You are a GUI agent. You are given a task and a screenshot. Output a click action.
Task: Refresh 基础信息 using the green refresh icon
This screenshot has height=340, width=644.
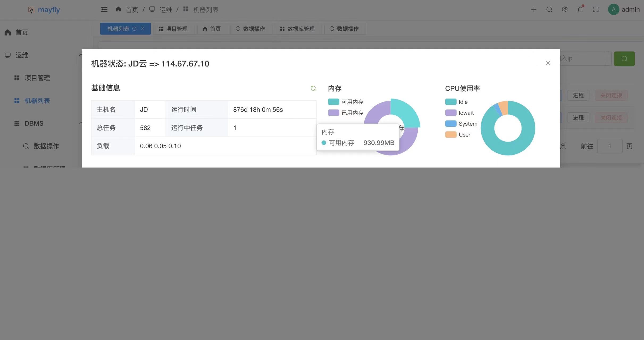coord(313,88)
